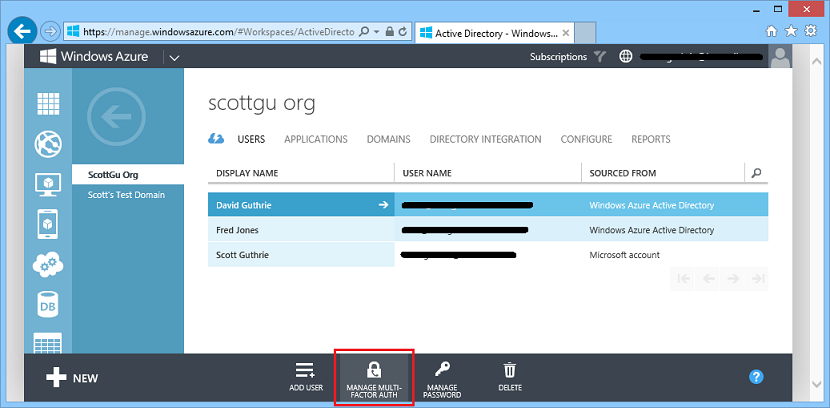Open the account avatar menu
The width and height of the screenshot is (830, 408).
point(780,57)
